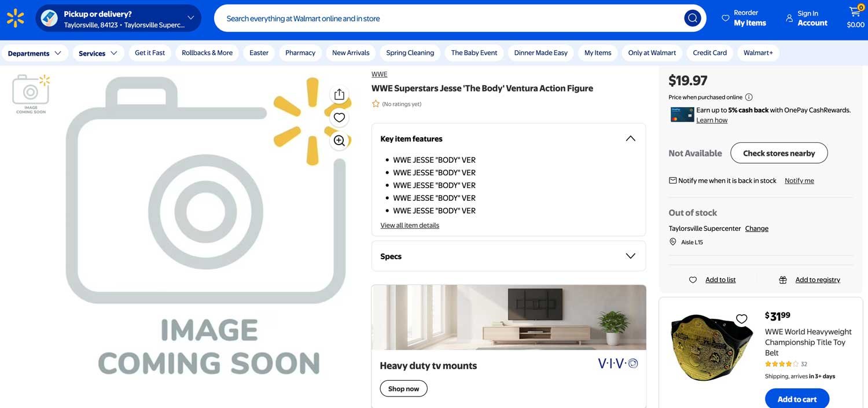The image size is (868, 408).
Task: Open the Services dropdown
Action: [x=98, y=53]
